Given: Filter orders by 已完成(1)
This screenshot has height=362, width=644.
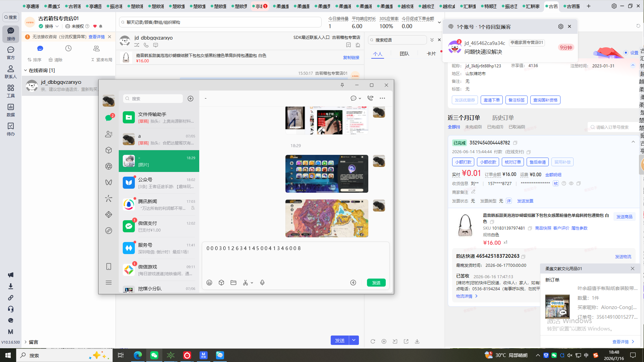Looking at the screenshot, I should coord(495,127).
